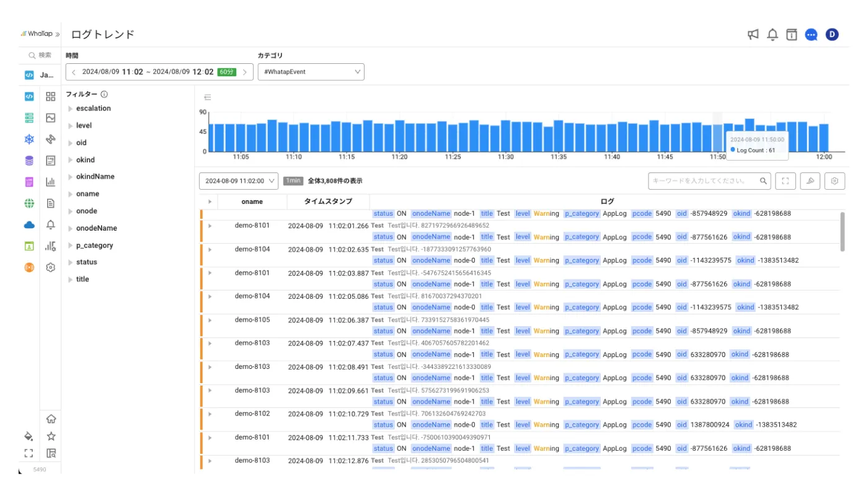Image resolution: width=868 pixels, height=496 pixels.
Task: Select the Kubernetes helm wheel icon
Action: point(29,139)
